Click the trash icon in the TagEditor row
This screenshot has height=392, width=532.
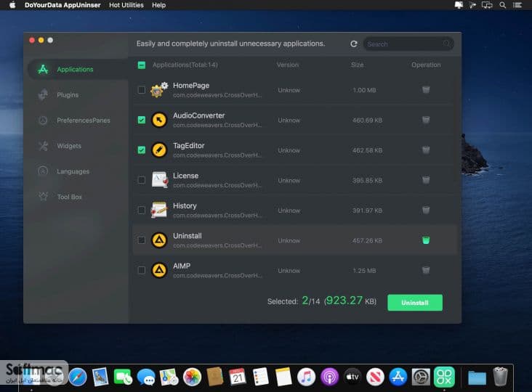(425, 150)
